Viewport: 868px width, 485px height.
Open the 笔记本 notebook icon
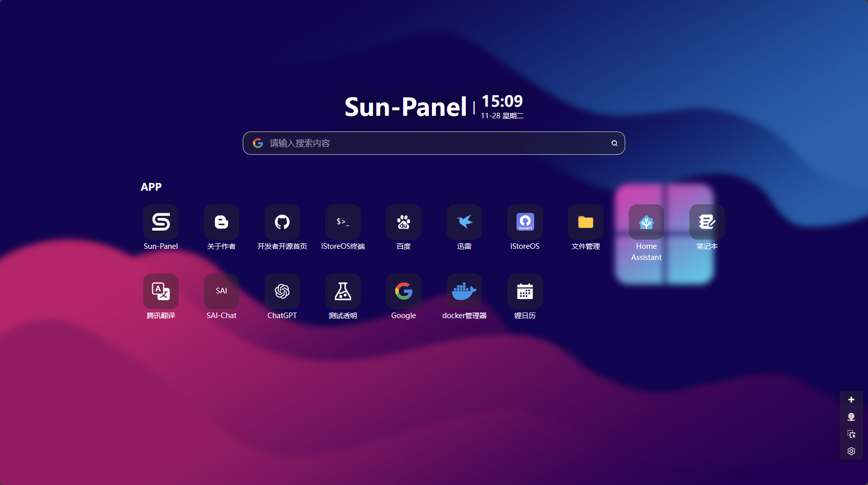(707, 222)
